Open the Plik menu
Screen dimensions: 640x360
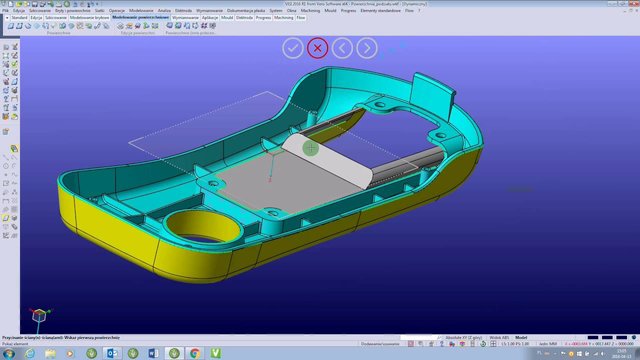pyautogui.click(x=5, y=11)
